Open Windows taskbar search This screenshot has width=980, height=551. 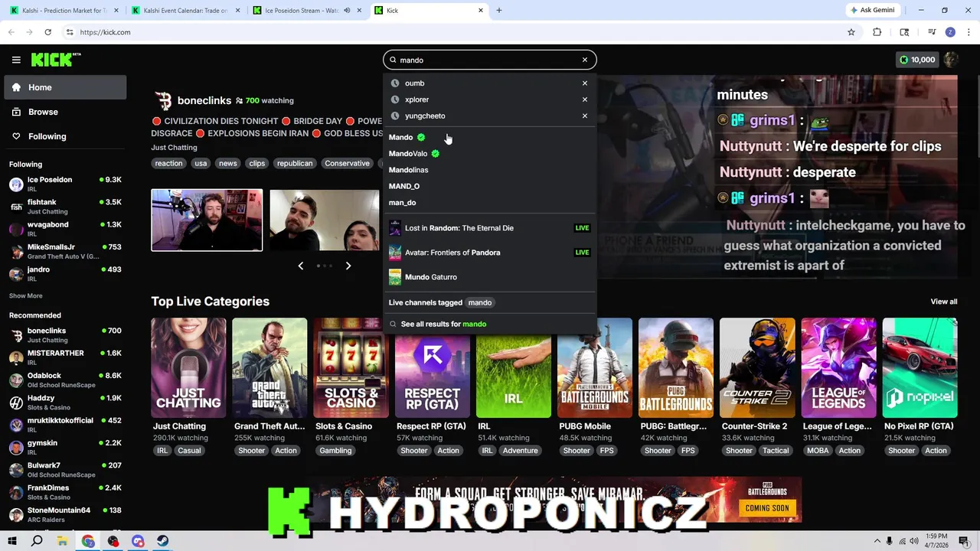(37, 541)
